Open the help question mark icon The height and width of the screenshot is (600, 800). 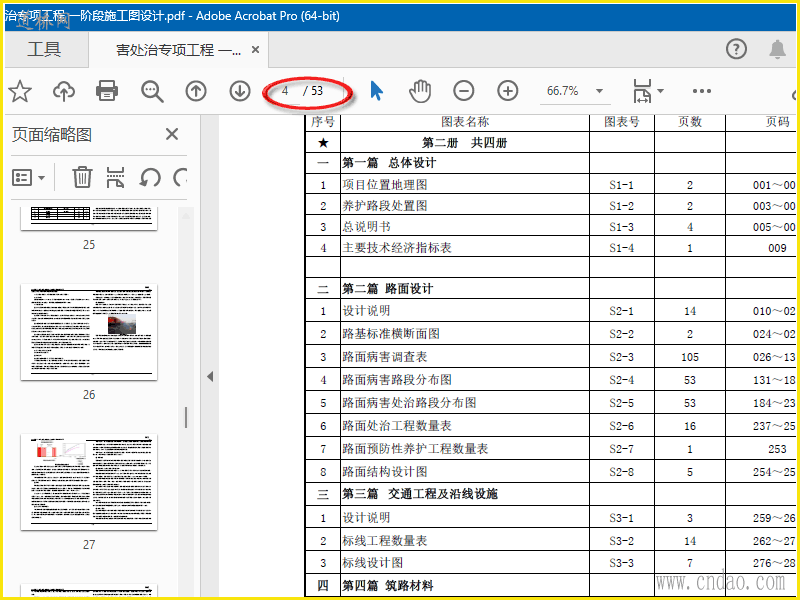click(736, 49)
